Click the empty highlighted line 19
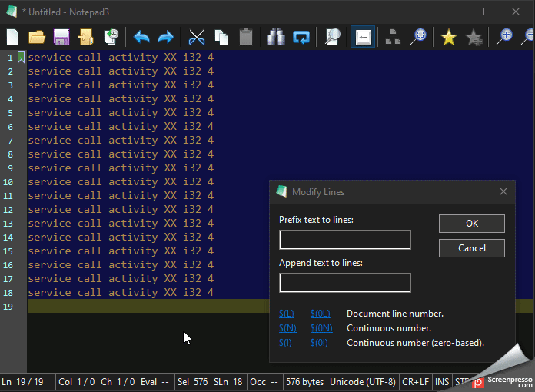 tap(149, 306)
